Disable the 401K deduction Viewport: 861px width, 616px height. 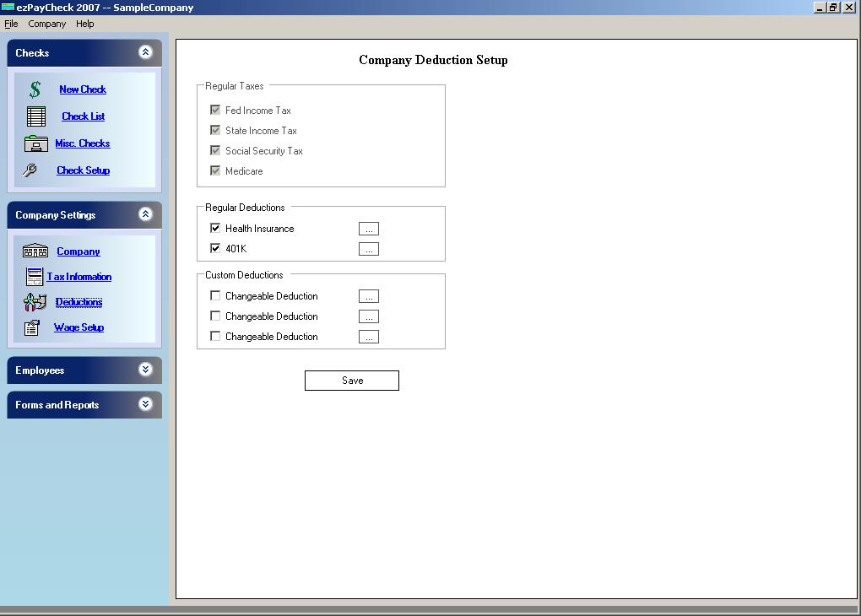coord(215,247)
